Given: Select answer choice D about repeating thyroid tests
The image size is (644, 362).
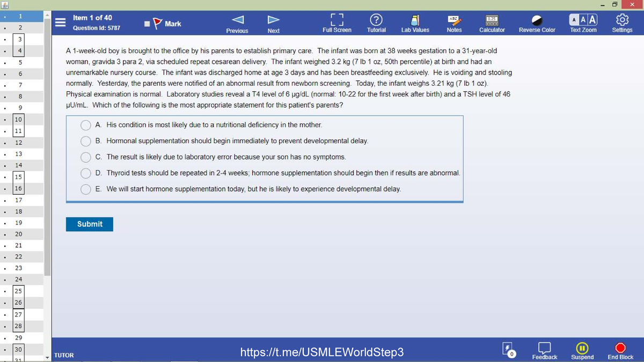Looking at the screenshot, I should tap(85, 173).
